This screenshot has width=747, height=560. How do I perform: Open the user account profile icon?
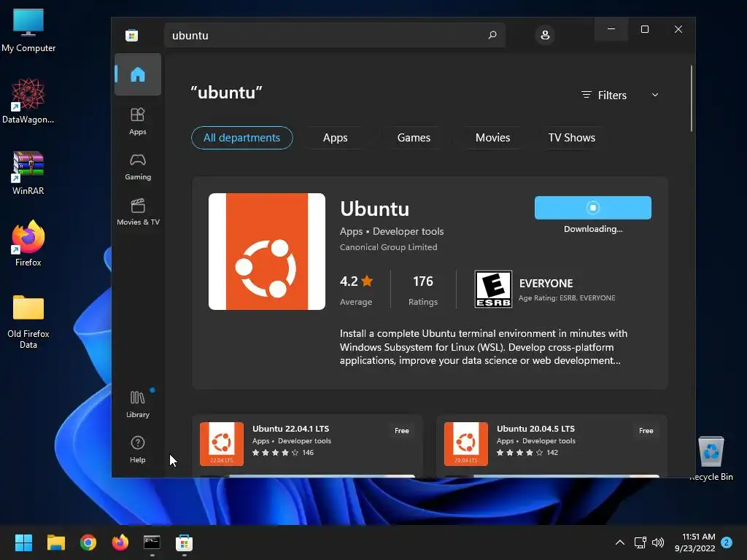545,35
